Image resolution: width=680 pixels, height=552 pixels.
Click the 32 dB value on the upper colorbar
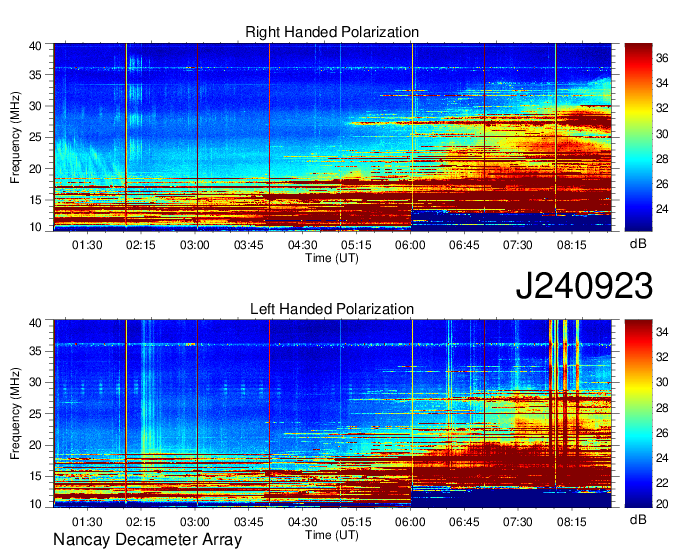click(662, 108)
